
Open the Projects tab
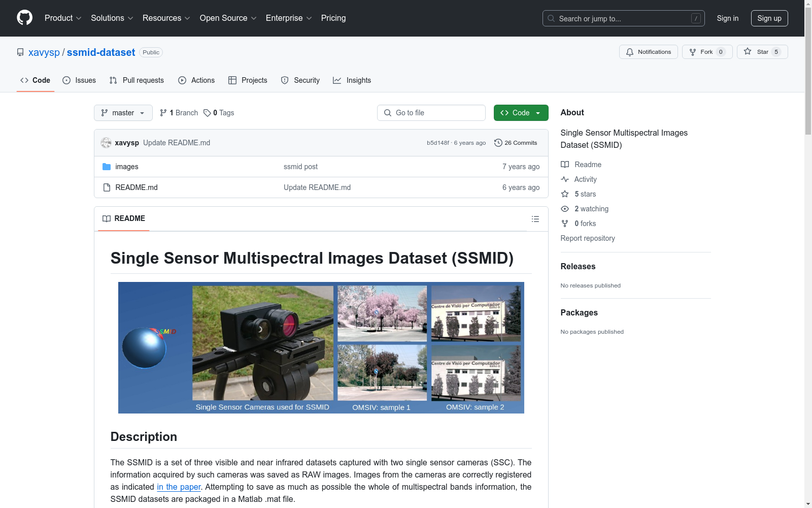click(x=248, y=80)
